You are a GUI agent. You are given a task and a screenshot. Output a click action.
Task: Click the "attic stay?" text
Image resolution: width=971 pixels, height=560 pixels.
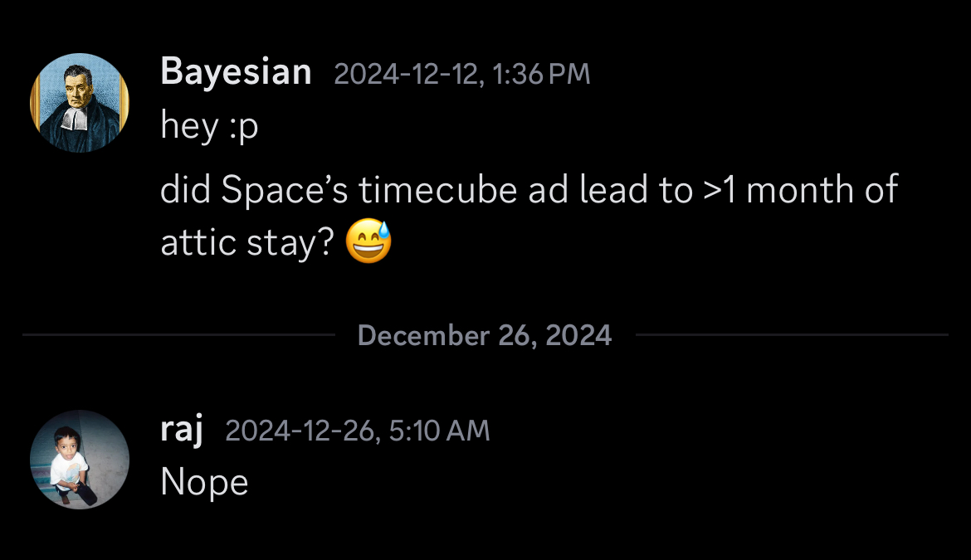click(x=247, y=244)
